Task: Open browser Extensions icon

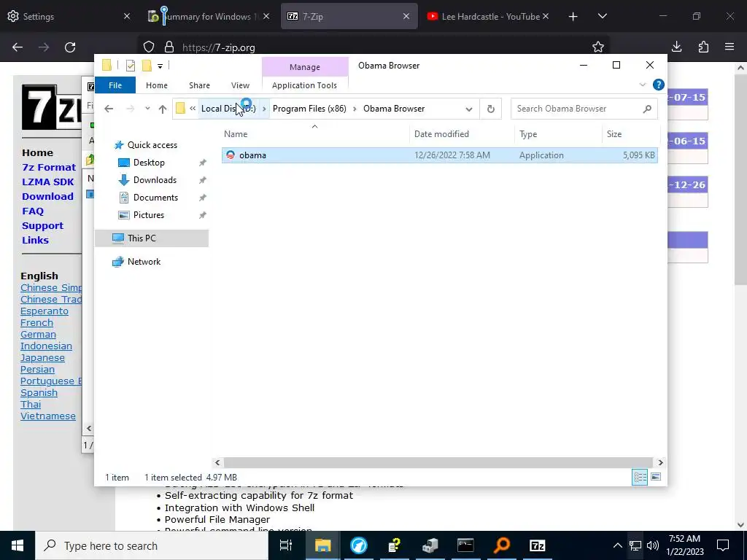Action: click(x=703, y=47)
